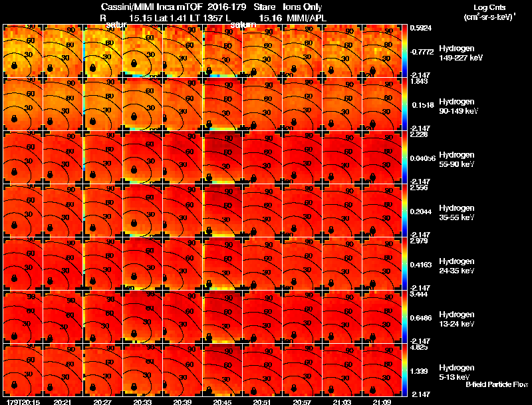The image size is (532, 405).
Task: Click the color bar beside Hydrogen 13-24 keV
Action: coord(404,317)
